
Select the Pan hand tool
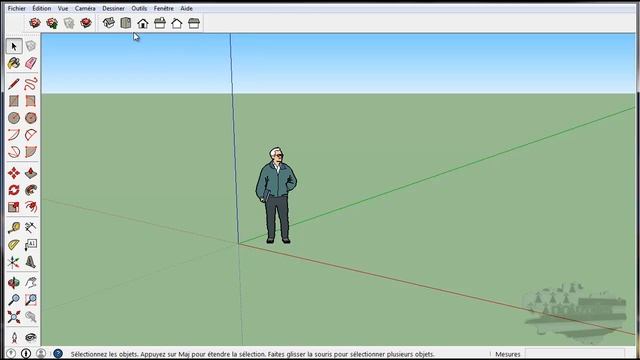coord(31,282)
